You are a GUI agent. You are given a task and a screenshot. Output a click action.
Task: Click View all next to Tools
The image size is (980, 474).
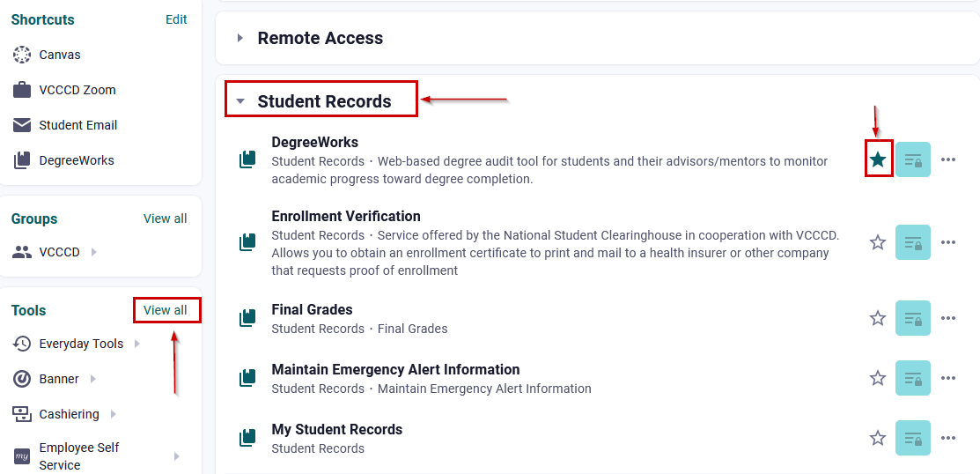166,310
